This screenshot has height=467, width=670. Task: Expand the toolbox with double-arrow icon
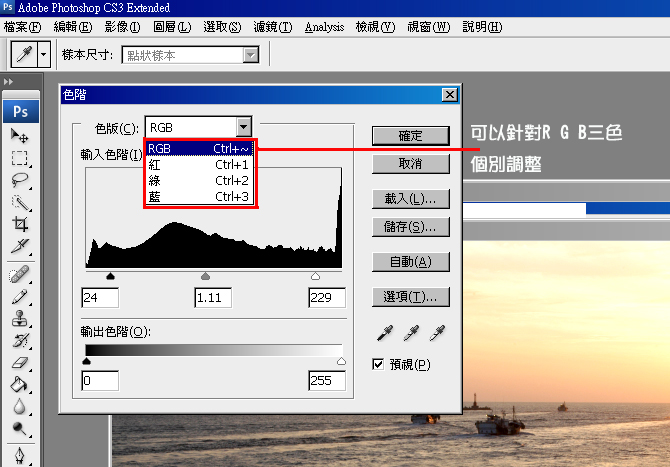click(8, 82)
